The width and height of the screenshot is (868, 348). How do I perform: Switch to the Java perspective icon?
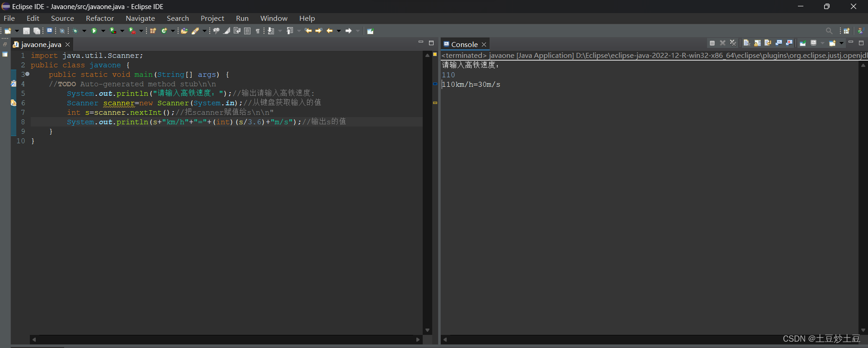[860, 31]
